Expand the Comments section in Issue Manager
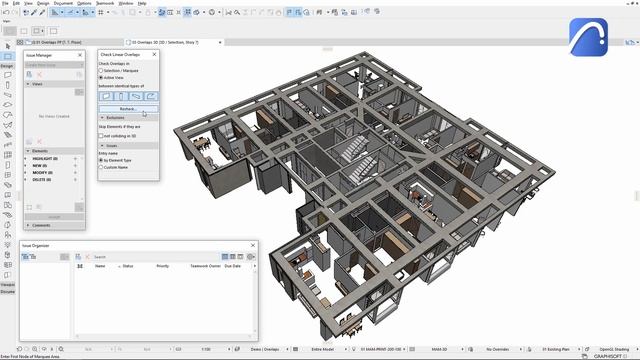 28,225
